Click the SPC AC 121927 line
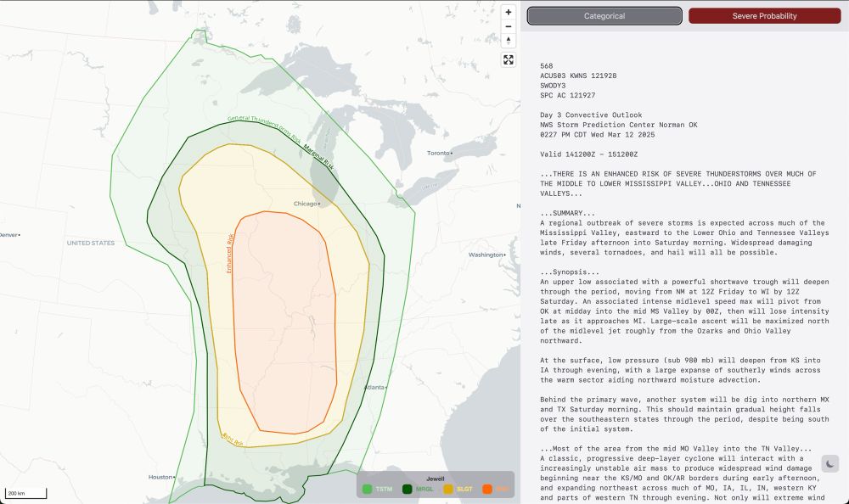The width and height of the screenshot is (849, 504). (567, 95)
